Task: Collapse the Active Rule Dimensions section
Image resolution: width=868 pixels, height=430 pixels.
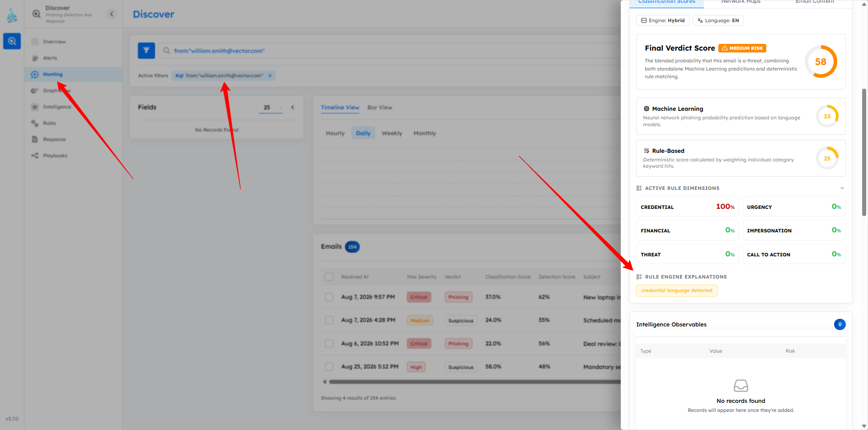Action: point(842,188)
